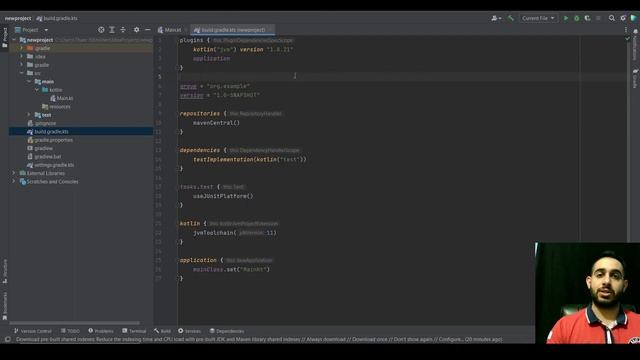This screenshot has height=360, width=640.
Task: Open the Build tool window tab
Action: click(162, 331)
